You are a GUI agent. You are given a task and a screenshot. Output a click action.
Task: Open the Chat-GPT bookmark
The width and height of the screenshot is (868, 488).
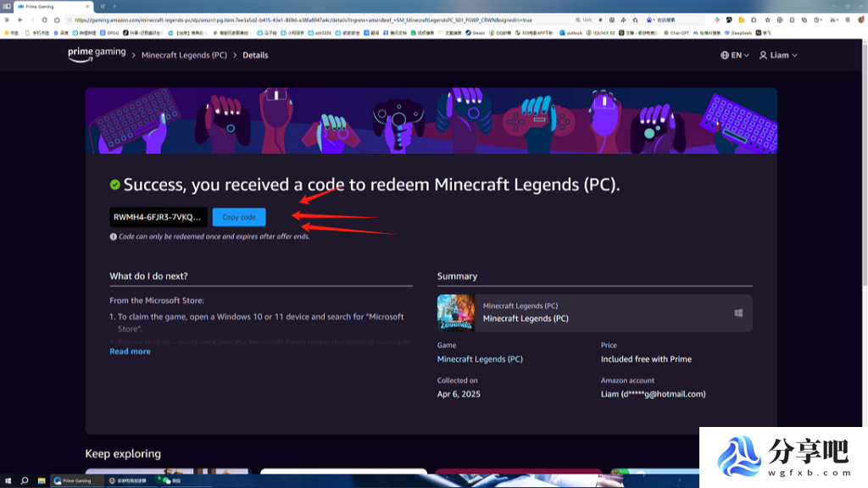(676, 33)
